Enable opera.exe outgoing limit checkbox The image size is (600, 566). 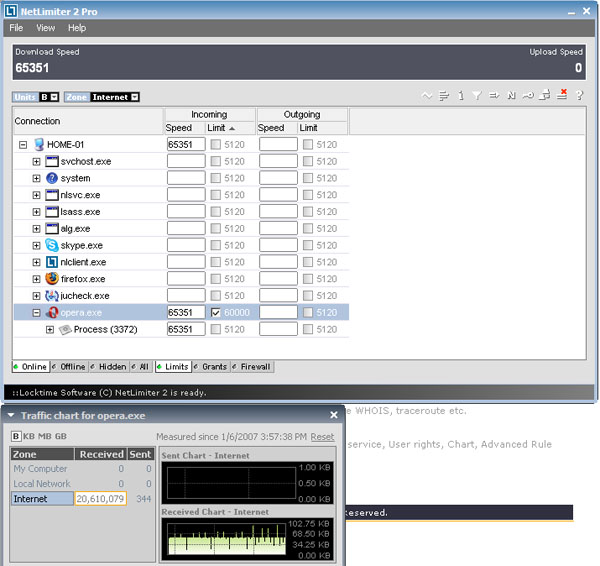click(308, 313)
